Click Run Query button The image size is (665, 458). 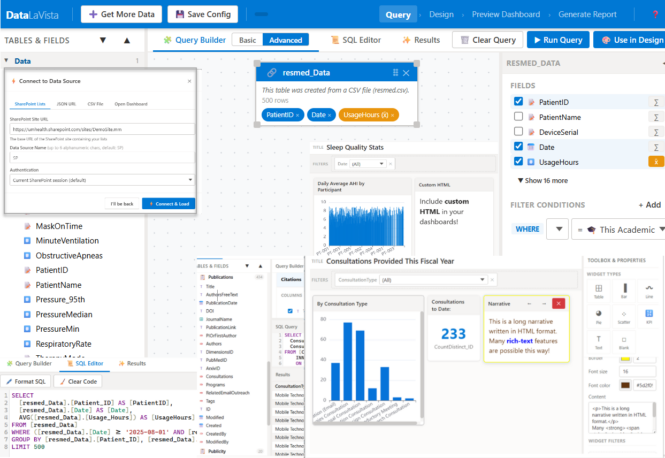pos(558,40)
